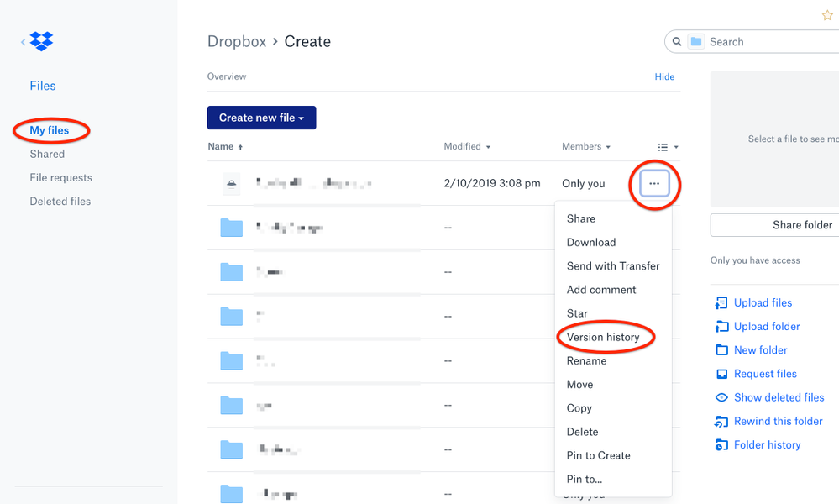The width and height of the screenshot is (839, 504).
Task: Select Version history from context menu
Action: coord(603,337)
